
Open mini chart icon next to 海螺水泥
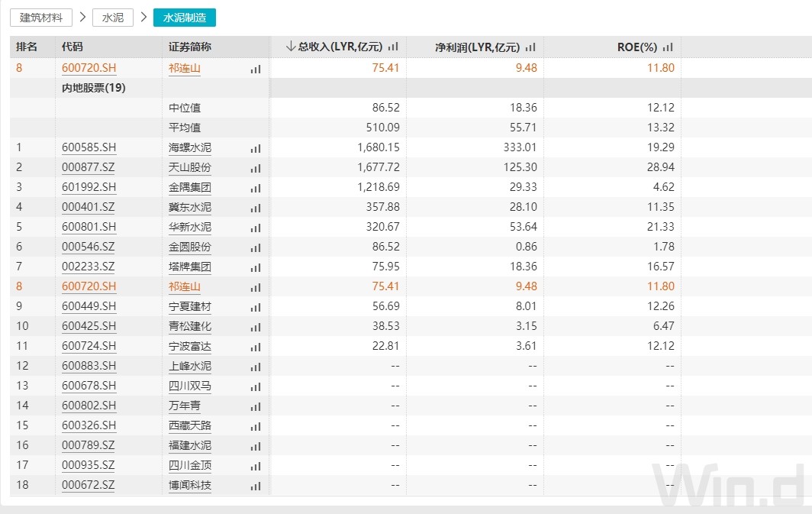[255, 147]
